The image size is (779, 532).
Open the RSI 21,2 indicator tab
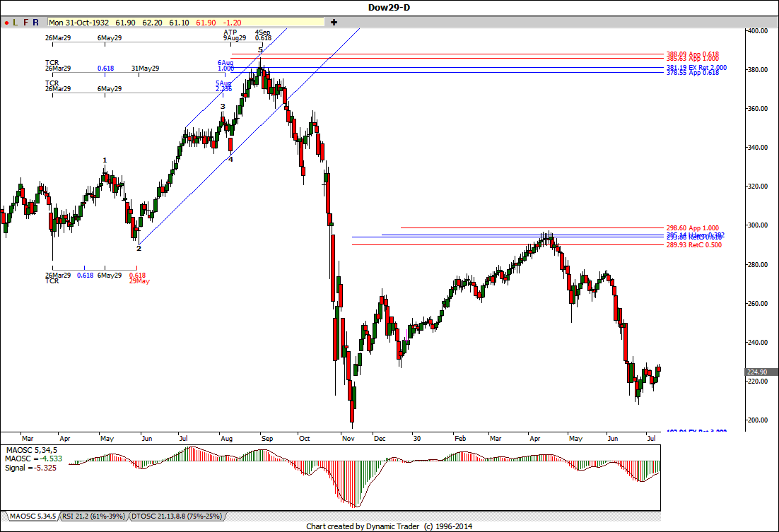pyautogui.click(x=93, y=516)
